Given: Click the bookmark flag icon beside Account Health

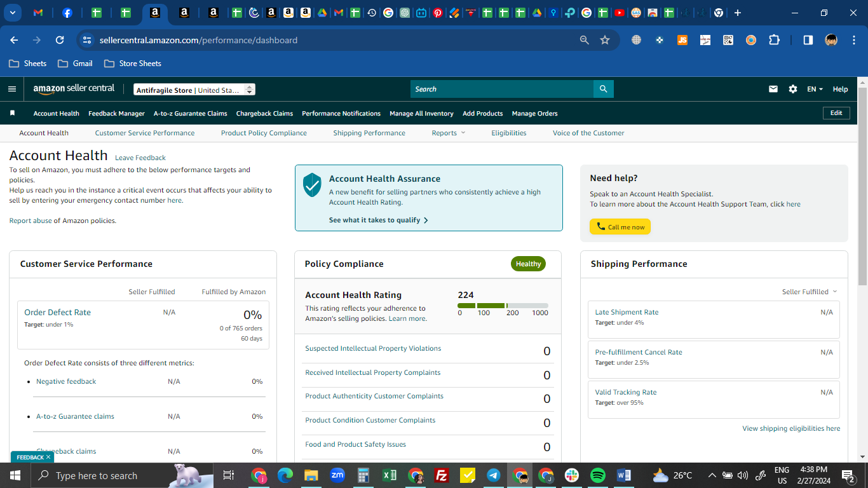Looking at the screenshot, I should [x=12, y=113].
